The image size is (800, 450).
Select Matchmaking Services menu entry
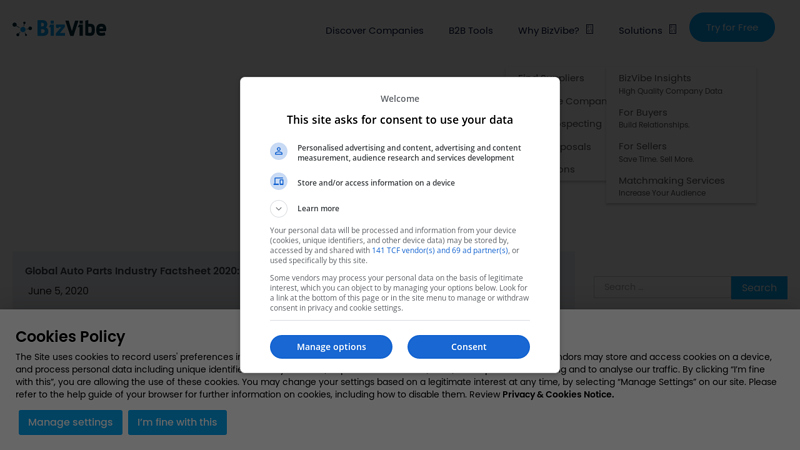[x=671, y=181]
